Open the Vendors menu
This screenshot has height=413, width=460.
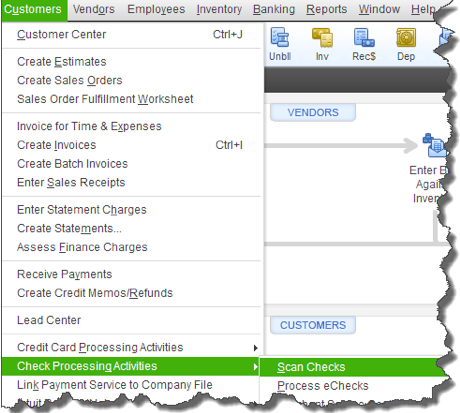(x=94, y=9)
